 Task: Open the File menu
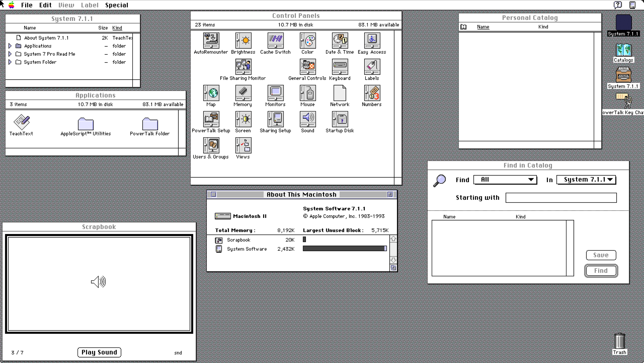click(27, 5)
